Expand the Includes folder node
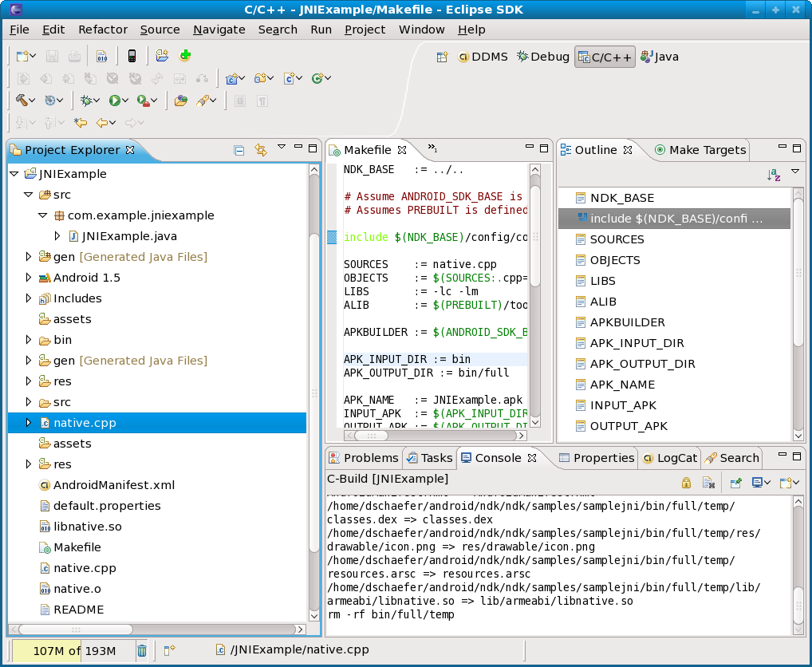The height and width of the screenshot is (667, 812). tap(29, 298)
